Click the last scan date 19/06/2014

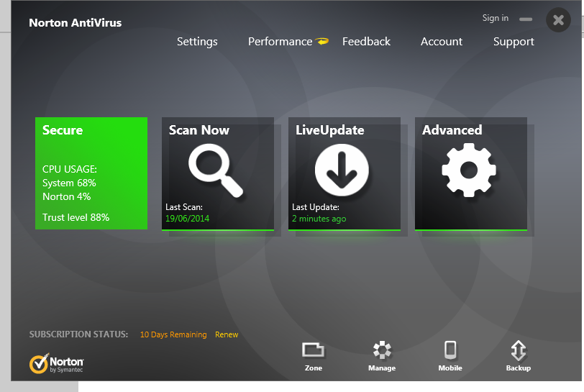click(187, 219)
